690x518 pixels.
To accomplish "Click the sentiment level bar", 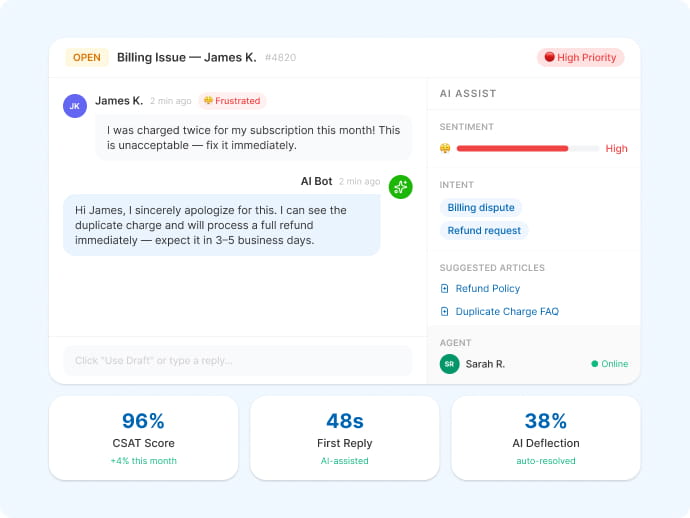I will (528, 148).
